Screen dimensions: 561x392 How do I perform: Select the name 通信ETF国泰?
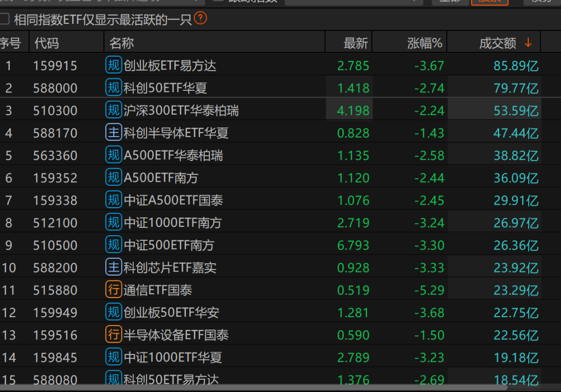click(158, 290)
